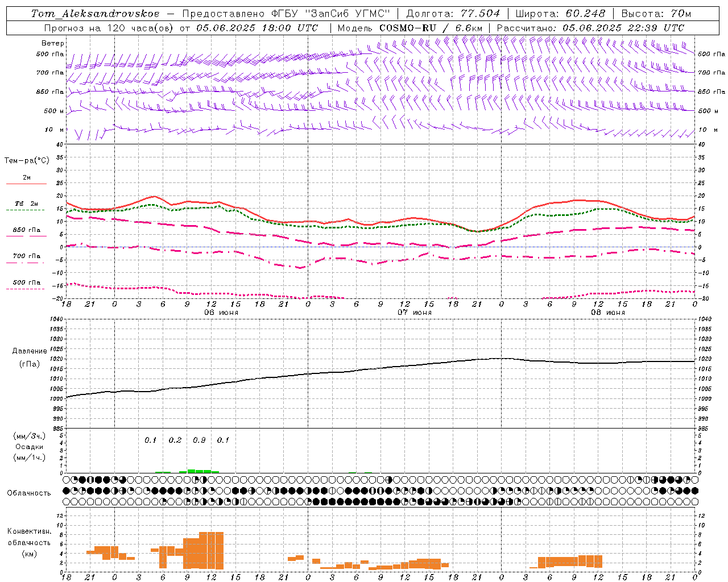Click 'Прогноз на 120 часа(ов)' forecast header text

pos(109,28)
